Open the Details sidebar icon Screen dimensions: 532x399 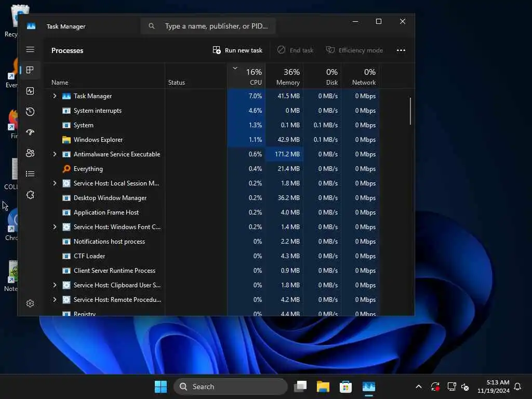[30, 174]
